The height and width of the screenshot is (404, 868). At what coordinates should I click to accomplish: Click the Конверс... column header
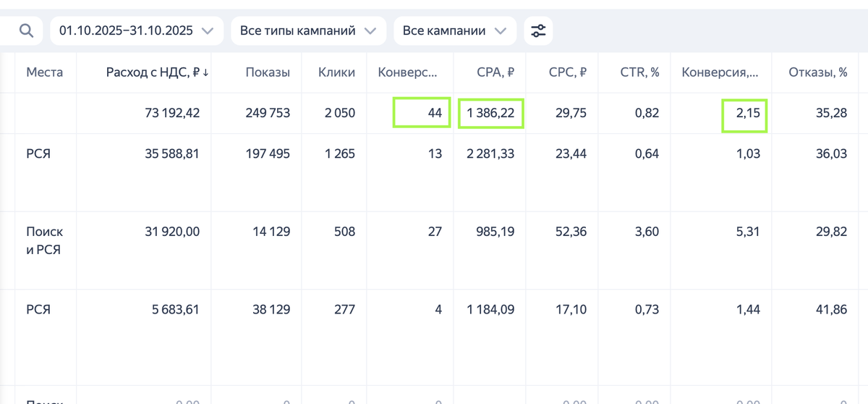coord(407,72)
